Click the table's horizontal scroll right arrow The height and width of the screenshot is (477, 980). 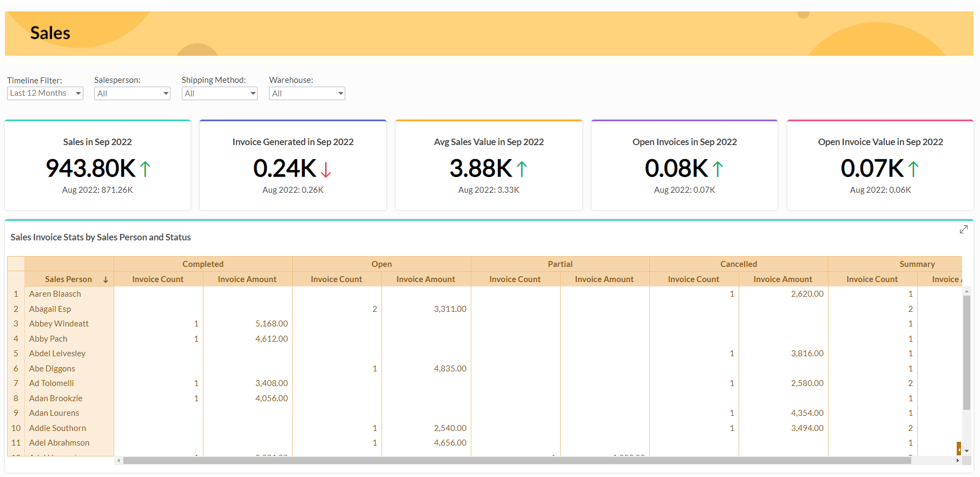958,461
